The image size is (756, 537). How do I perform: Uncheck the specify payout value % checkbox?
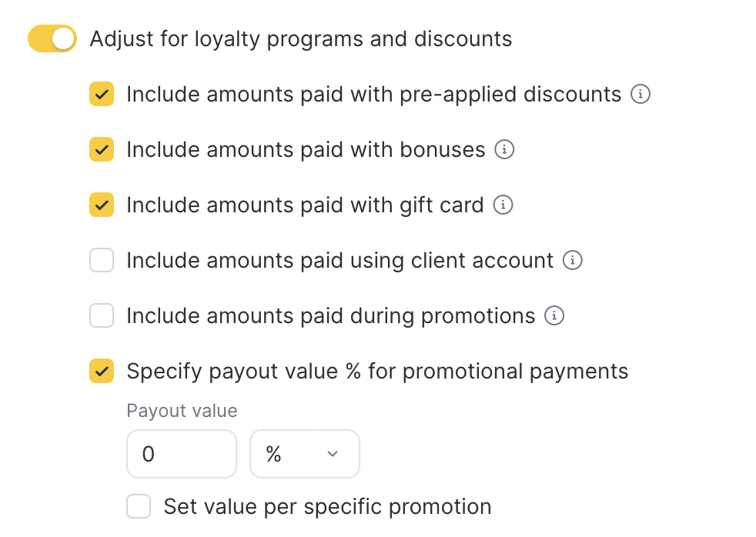(x=102, y=372)
